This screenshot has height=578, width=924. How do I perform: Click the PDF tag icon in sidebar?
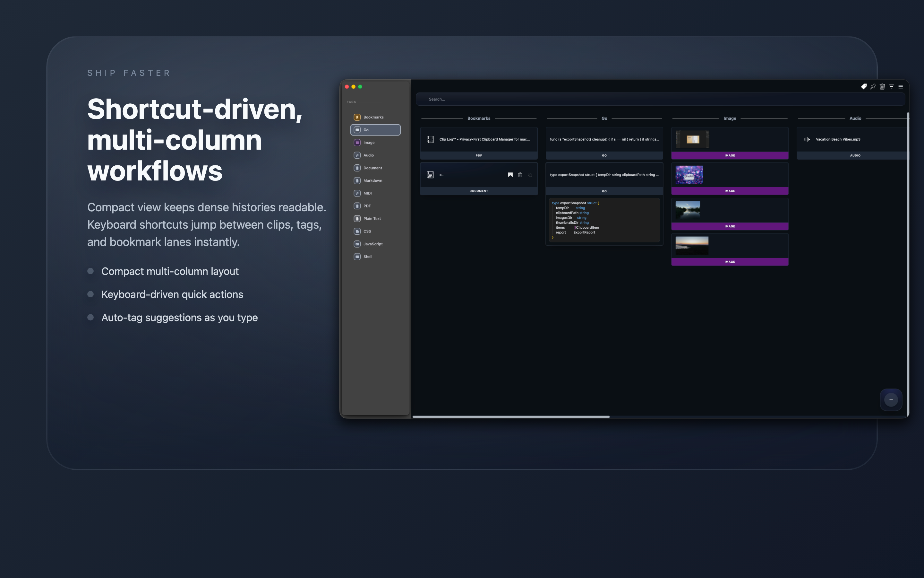pyautogui.click(x=357, y=206)
